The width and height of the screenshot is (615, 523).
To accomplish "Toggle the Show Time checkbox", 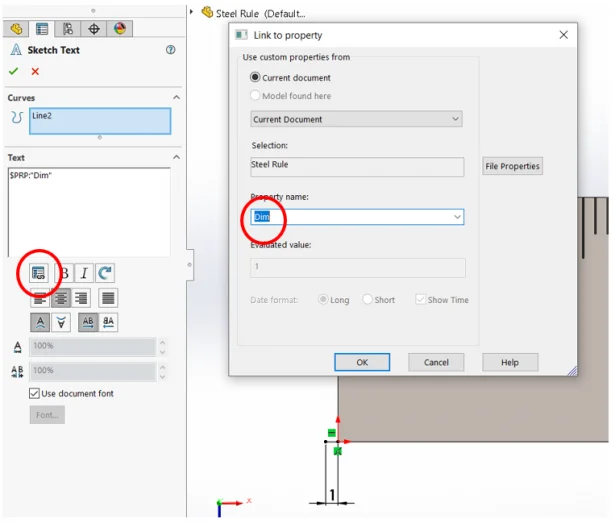I will pos(420,299).
